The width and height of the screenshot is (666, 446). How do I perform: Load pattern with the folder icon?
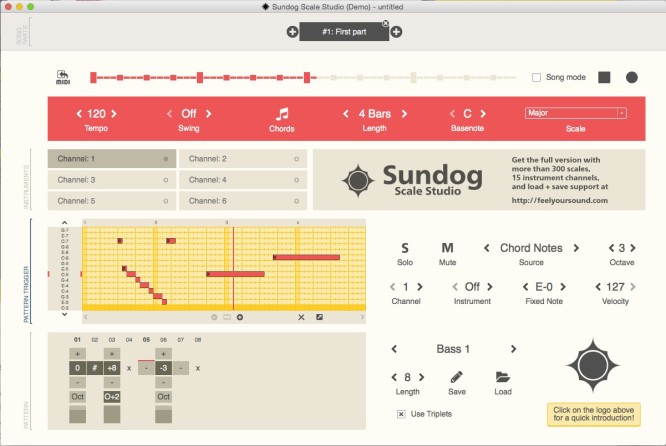(x=502, y=377)
